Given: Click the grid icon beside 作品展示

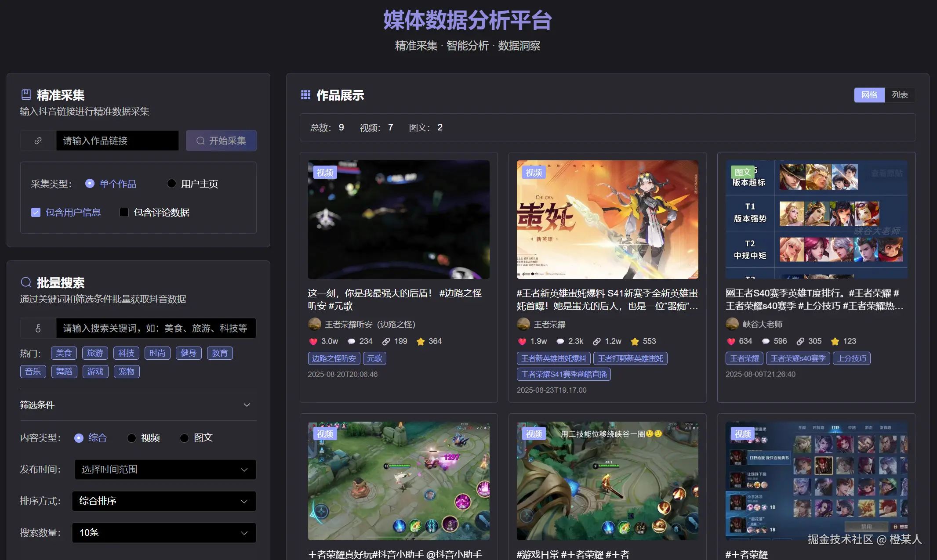Looking at the screenshot, I should [x=305, y=95].
